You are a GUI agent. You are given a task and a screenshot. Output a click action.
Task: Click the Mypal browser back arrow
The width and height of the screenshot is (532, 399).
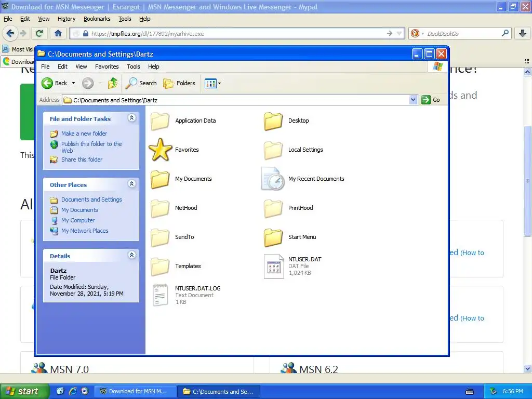click(10, 33)
